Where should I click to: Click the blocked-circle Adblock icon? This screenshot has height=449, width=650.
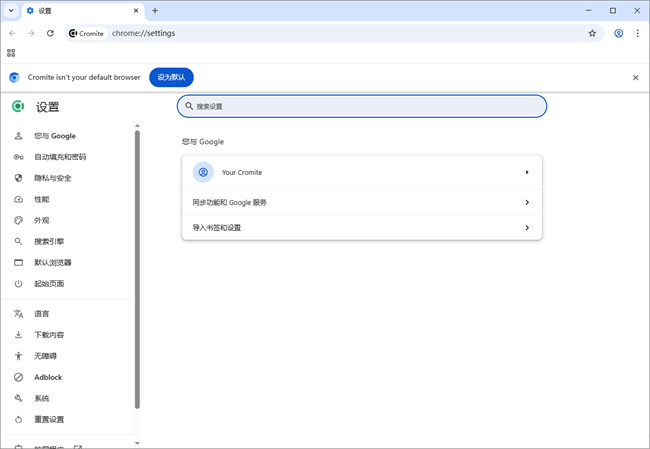click(x=18, y=377)
